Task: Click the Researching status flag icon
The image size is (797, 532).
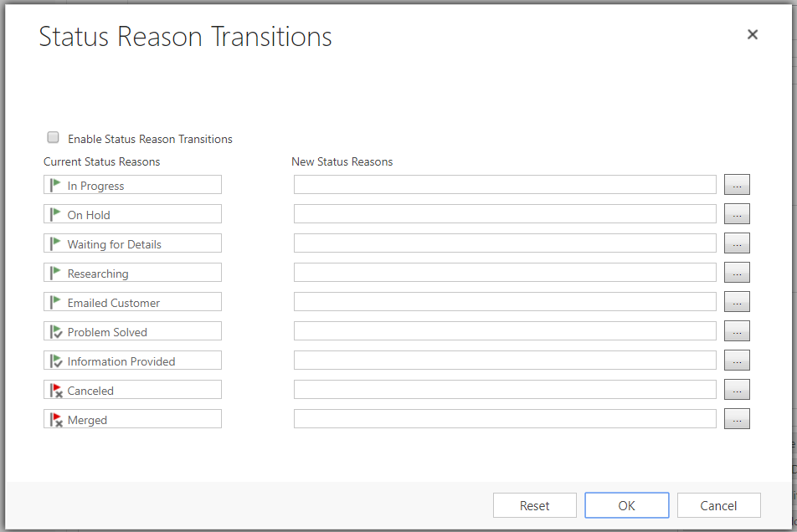Action: [56, 273]
